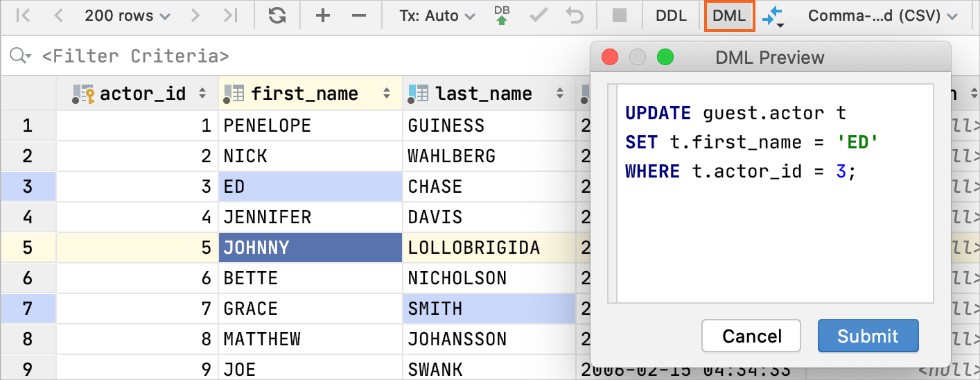Delete row using the minus icon
Screen dimensions: 980x380
point(358,16)
